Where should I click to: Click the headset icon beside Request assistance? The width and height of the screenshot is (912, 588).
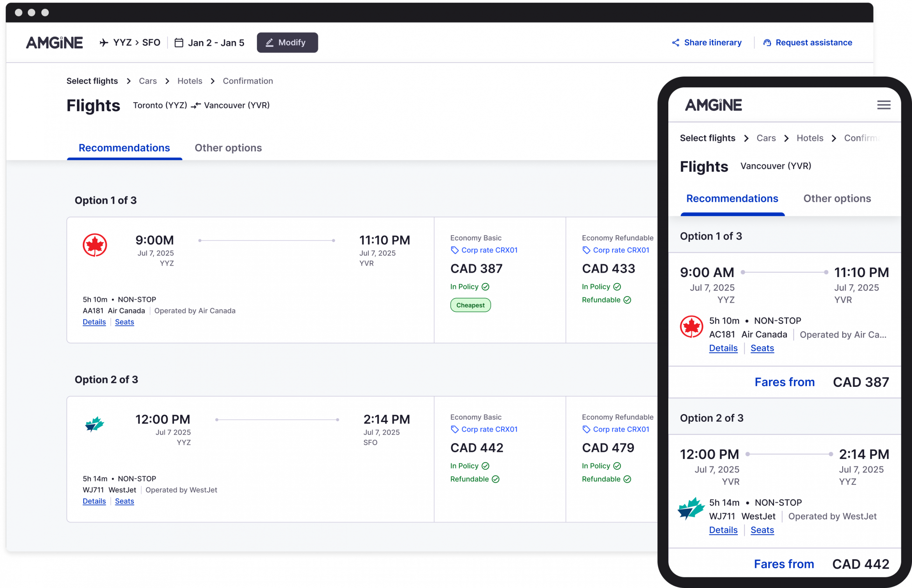click(x=767, y=43)
